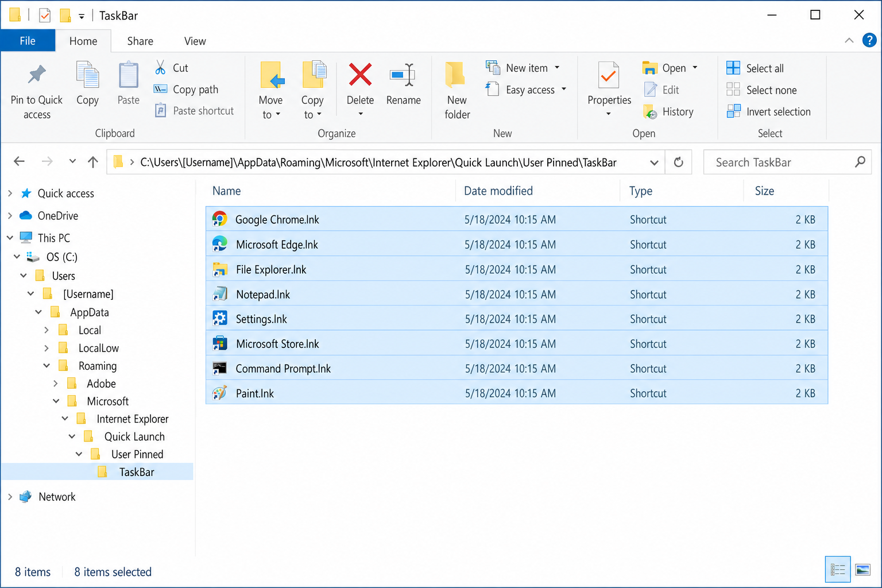Select the User Pinned folder in the tree
The width and height of the screenshot is (882, 588).
coord(137,454)
